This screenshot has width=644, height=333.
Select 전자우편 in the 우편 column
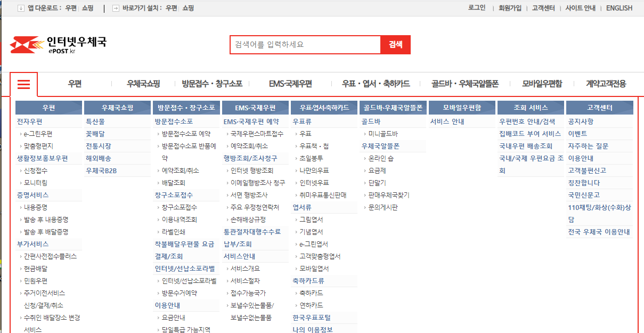[x=29, y=121]
